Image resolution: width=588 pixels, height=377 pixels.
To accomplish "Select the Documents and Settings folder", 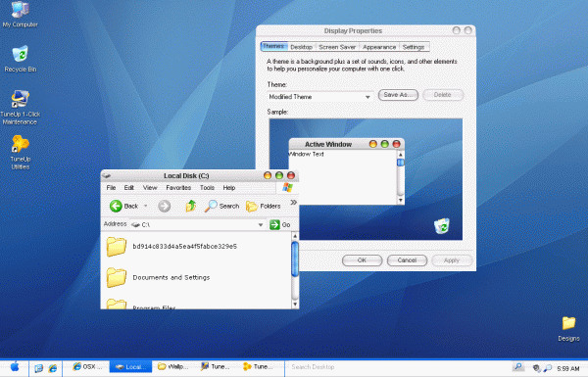I will coord(158,278).
